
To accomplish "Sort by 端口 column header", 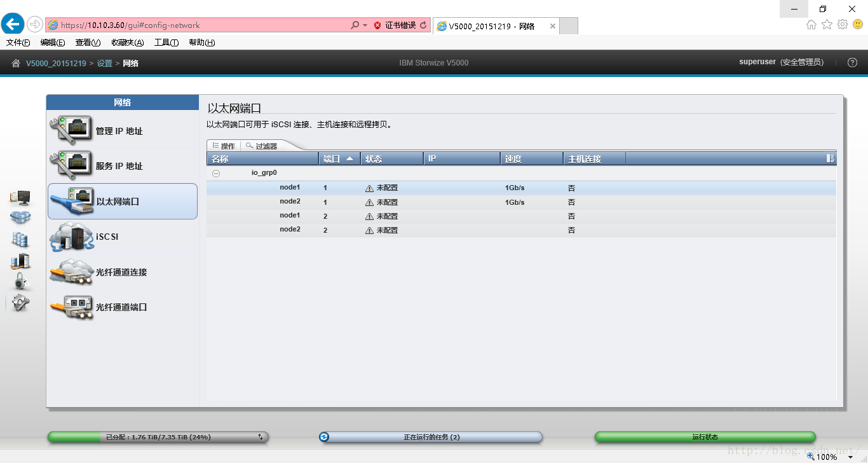I will 339,159.
